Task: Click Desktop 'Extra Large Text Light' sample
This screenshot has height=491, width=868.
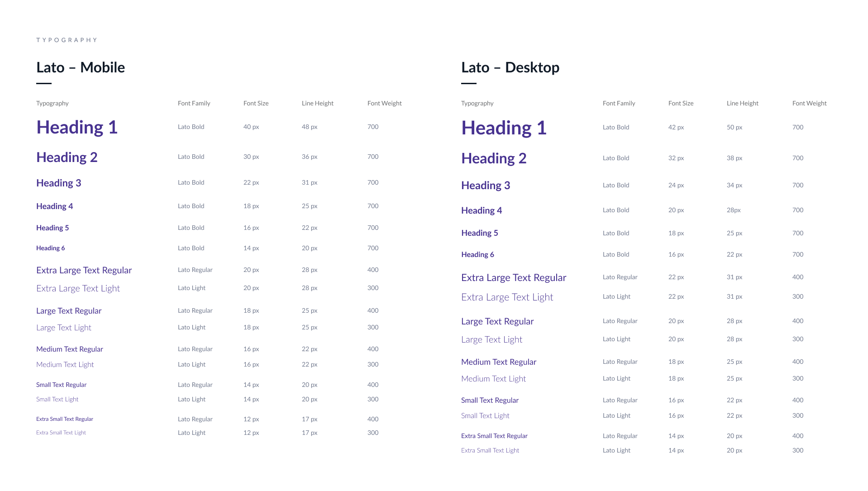Action: tap(507, 297)
